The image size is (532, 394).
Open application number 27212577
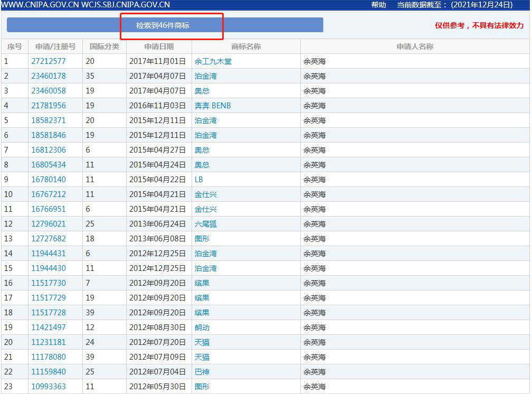click(x=49, y=61)
